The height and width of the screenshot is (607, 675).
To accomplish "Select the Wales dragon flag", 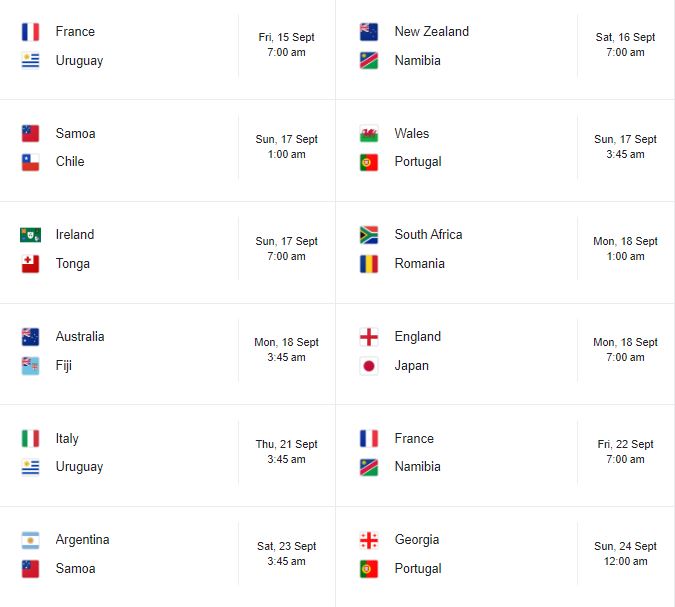I will coord(369,134).
